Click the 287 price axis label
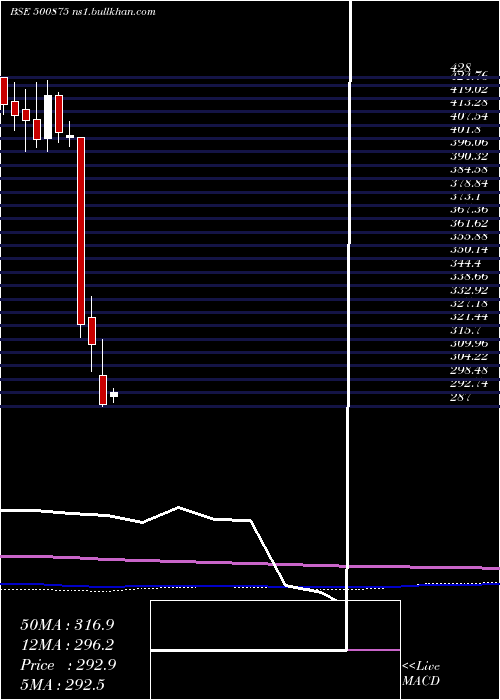The width and height of the screenshot is (500, 700). [460, 397]
